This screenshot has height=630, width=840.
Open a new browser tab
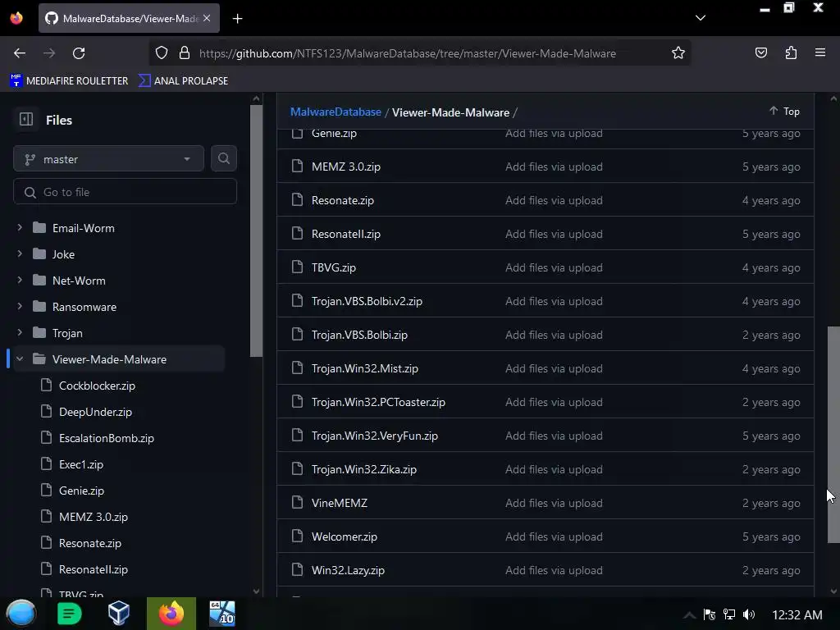(237, 19)
